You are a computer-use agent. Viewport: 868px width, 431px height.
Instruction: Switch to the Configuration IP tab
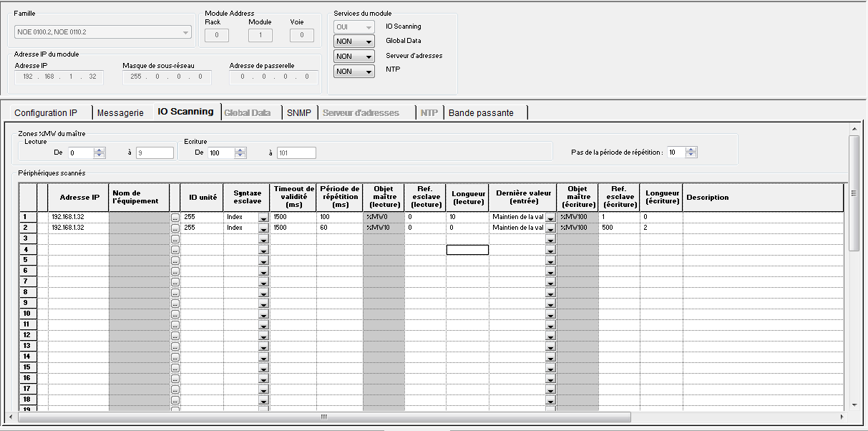pos(46,112)
